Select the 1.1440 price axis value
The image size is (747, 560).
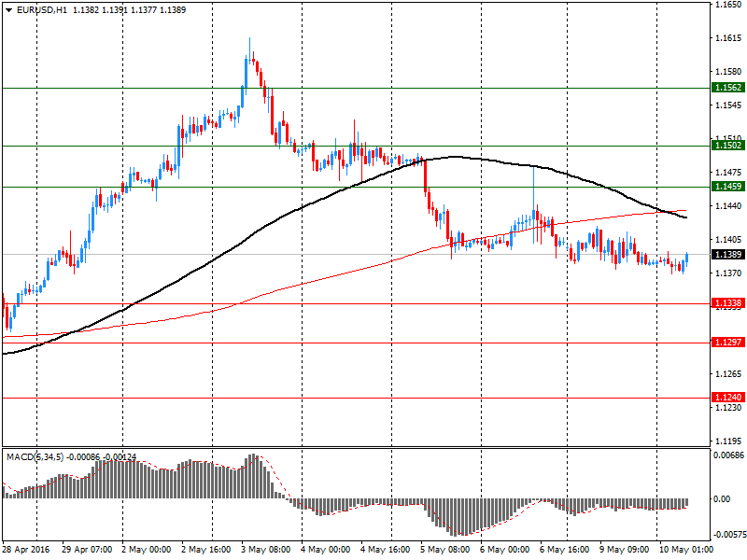tap(728, 206)
